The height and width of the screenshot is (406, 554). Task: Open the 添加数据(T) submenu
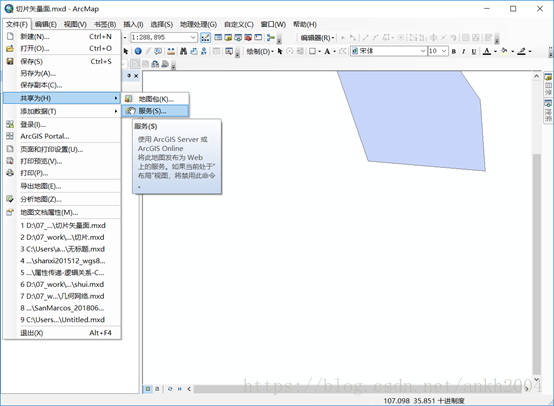(61, 111)
